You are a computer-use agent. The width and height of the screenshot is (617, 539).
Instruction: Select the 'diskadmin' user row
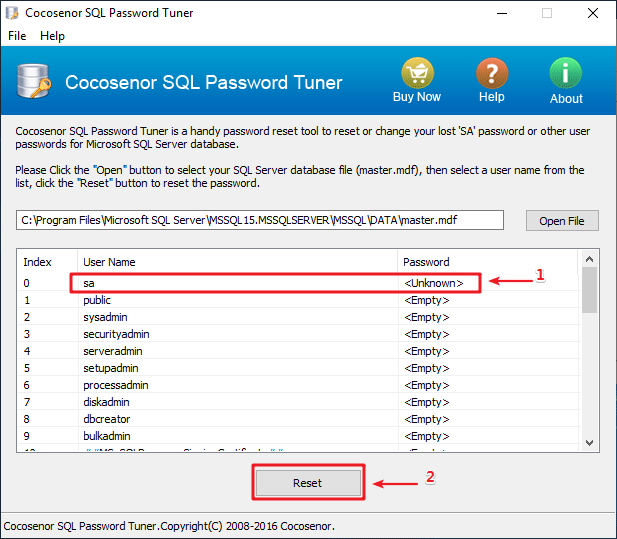tap(298, 402)
